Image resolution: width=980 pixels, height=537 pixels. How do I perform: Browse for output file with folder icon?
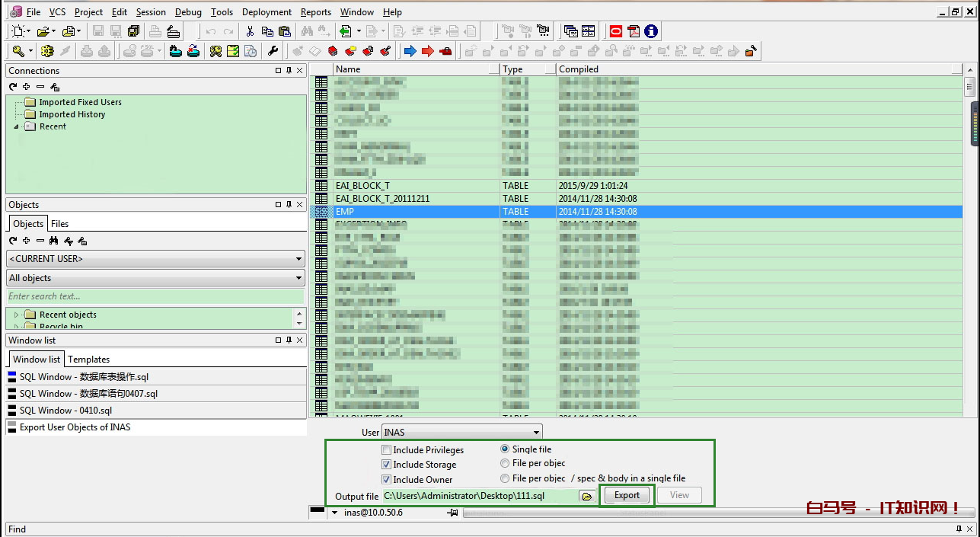[x=587, y=496]
